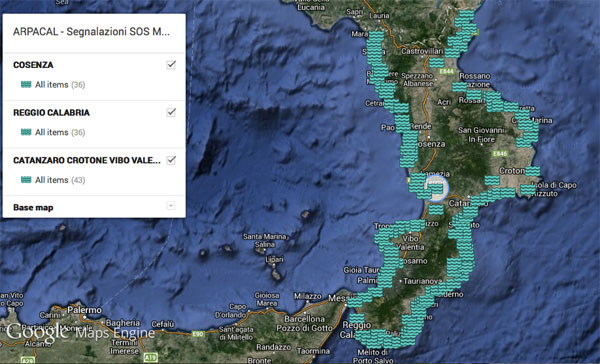Expand the Base map dropdown arrow
Image resolution: width=600 pixels, height=364 pixels.
171,206
